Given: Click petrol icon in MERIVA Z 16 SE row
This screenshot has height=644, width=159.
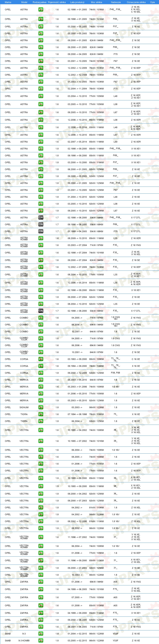Looking at the screenshot, I should coord(41,380).
